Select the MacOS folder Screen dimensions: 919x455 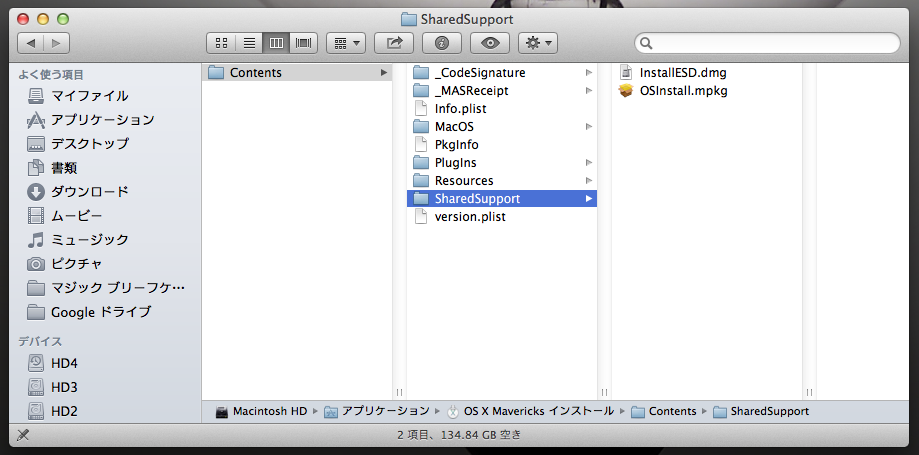(502, 127)
